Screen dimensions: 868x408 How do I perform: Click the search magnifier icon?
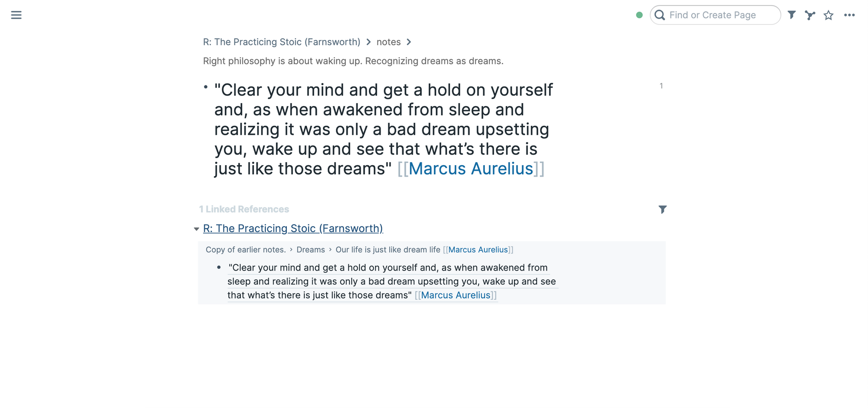(x=660, y=15)
